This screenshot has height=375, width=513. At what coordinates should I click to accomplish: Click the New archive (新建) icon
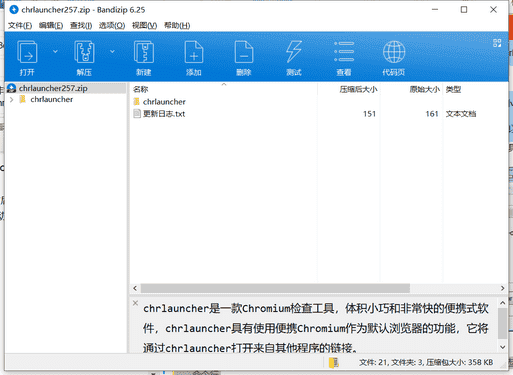(144, 52)
